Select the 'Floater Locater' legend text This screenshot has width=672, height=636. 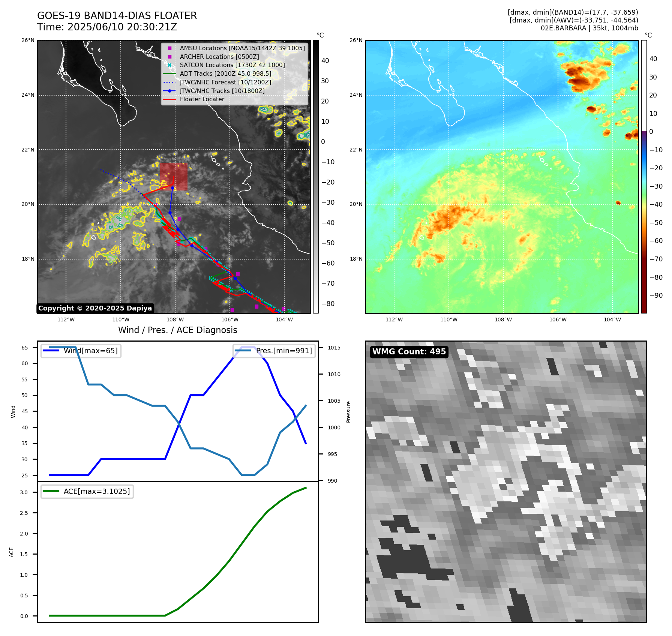tap(202, 99)
